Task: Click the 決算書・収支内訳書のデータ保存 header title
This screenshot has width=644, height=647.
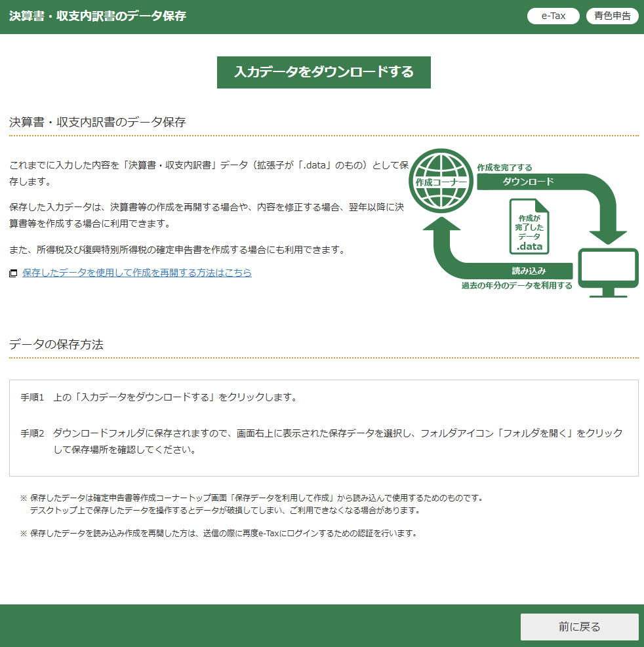Action: (x=98, y=16)
